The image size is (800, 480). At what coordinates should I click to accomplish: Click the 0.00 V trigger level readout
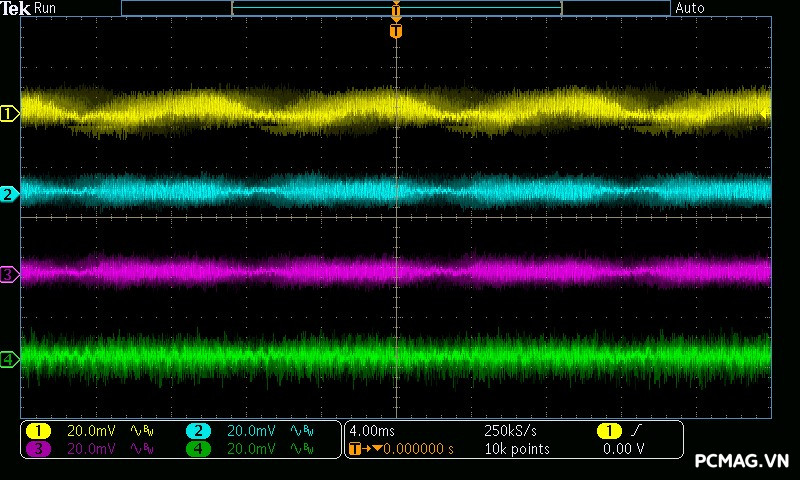coord(623,449)
